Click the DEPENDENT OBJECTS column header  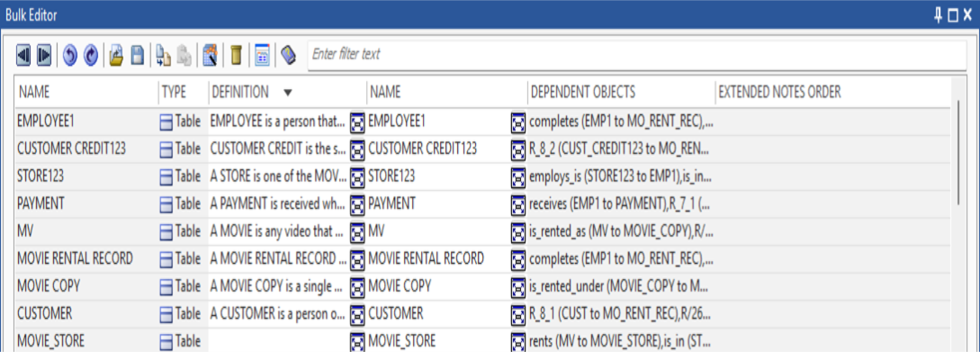pyautogui.click(x=583, y=92)
